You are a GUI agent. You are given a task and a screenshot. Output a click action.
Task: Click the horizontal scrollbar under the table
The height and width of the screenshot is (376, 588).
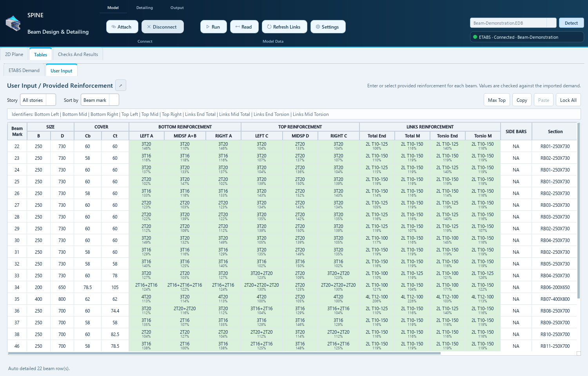[224, 353]
